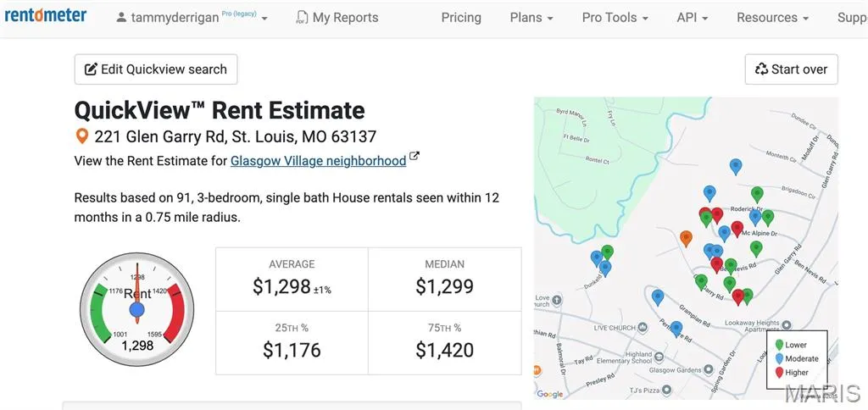Click the topmost blue map marker
Image resolution: width=868 pixels, height=410 pixels.
[x=736, y=166]
